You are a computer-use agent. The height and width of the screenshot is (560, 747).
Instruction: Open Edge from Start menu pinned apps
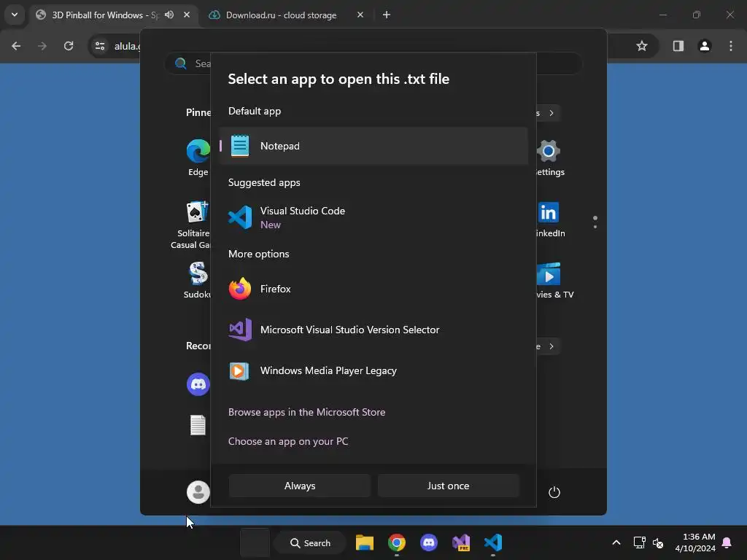point(198,158)
